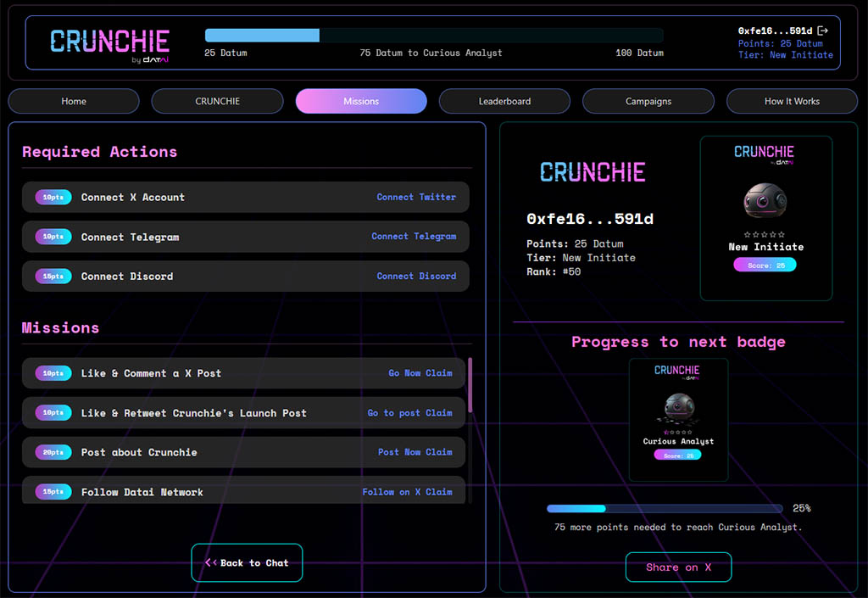Switch to the Campaigns tab
This screenshot has height=598, width=868.
point(648,101)
